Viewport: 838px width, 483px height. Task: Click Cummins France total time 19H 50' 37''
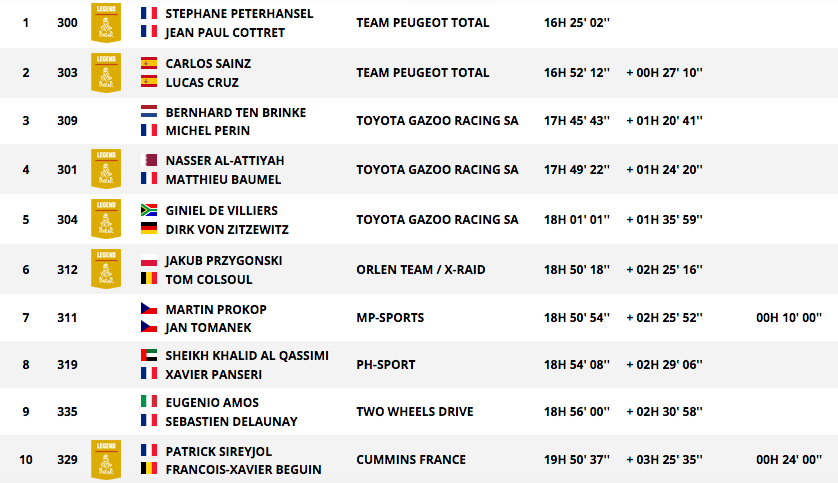pos(577,460)
